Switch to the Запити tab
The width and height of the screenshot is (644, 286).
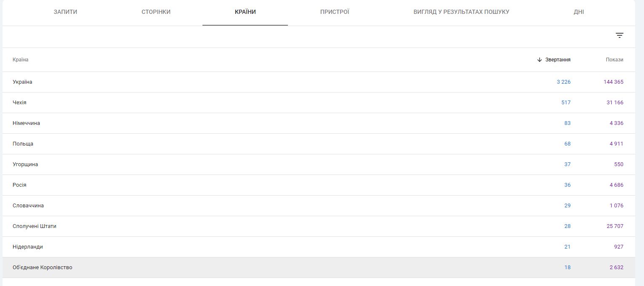(65, 12)
